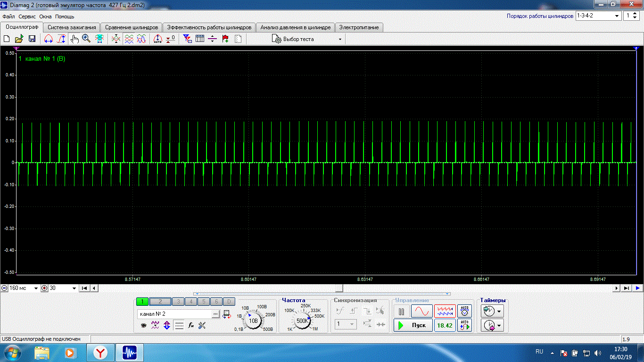Click the pause button in Управление
Screen dimensions: 644x362
coord(402,312)
